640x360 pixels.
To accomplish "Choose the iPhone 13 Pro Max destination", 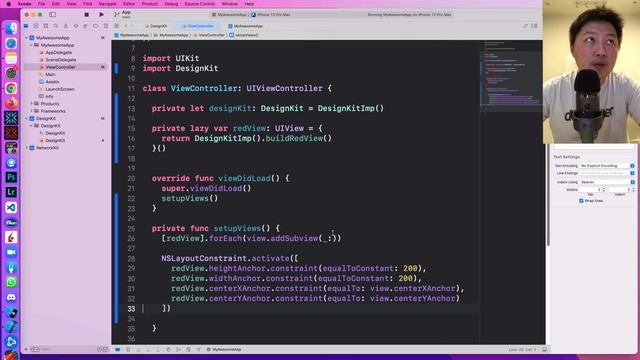I will [271, 15].
